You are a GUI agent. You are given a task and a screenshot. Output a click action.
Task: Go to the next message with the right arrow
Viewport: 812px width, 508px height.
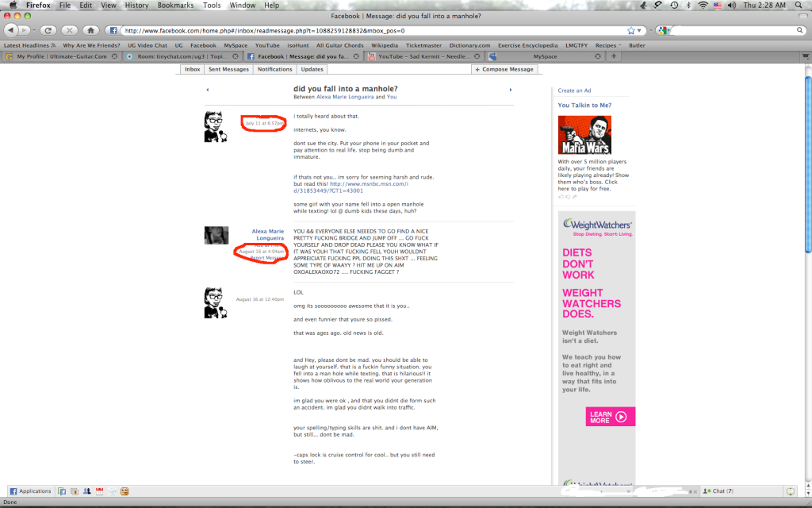click(x=510, y=90)
